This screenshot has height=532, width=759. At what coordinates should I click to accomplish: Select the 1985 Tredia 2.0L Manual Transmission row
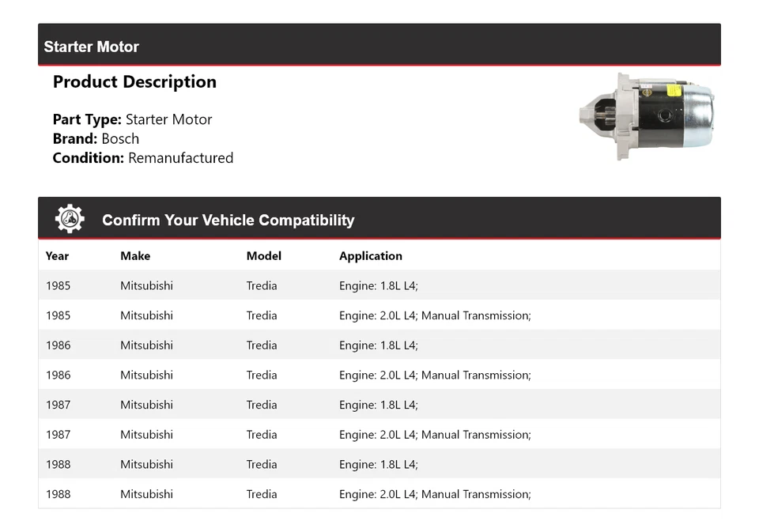coord(379,315)
